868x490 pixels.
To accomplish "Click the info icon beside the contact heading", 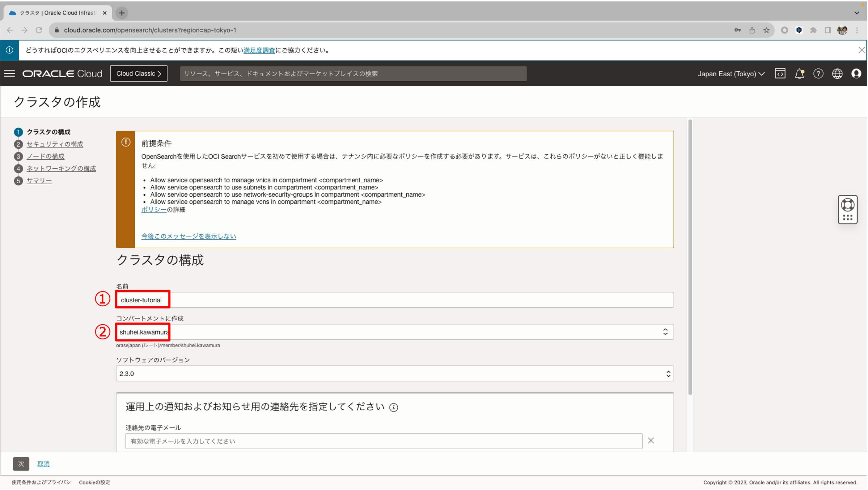I will click(394, 407).
